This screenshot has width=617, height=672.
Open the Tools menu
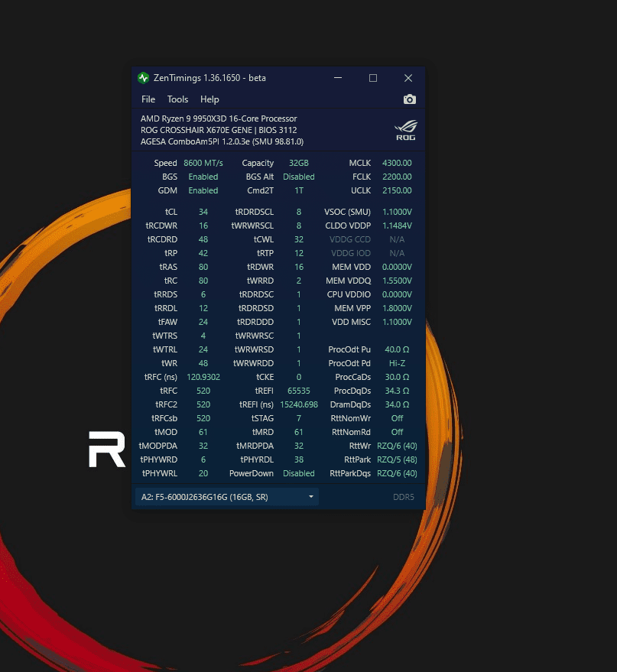[x=177, y=99]
